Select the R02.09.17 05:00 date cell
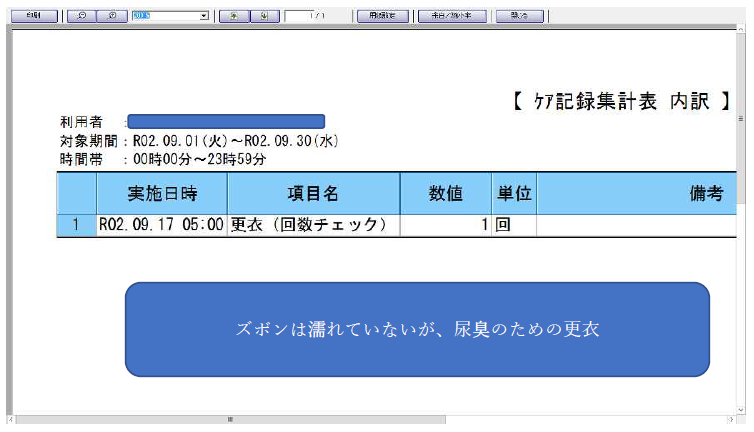 coord(161,225)
